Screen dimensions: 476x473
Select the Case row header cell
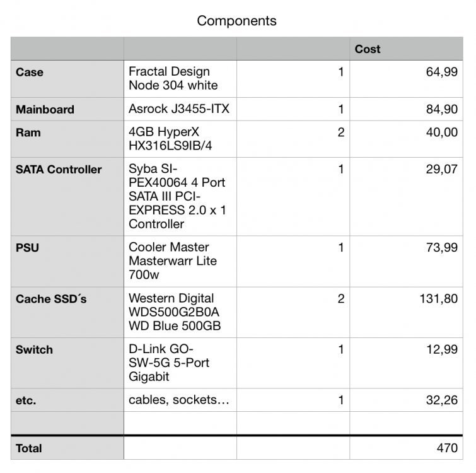click(x=67, y=79)
